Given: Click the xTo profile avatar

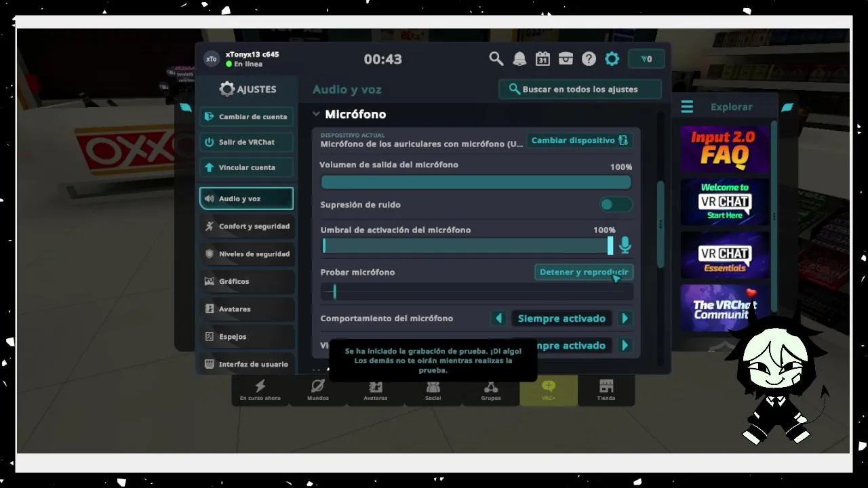Looking at the screenshot, I should coord(212,59).
